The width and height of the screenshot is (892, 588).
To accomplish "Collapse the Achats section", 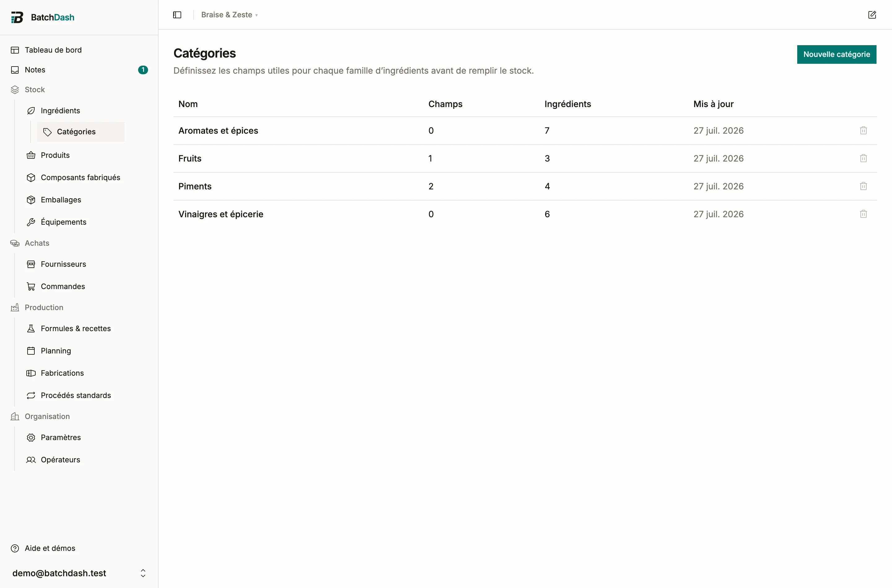I will (x=37, y=243).
